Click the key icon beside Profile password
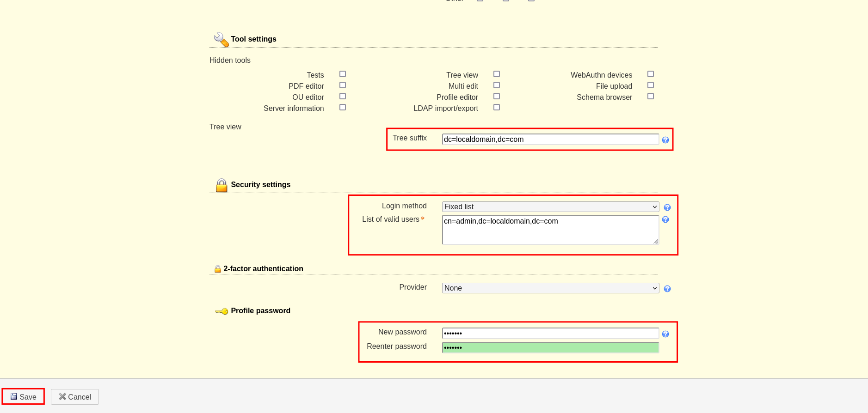This screenshot has height=413, width=868. point(222,311)
